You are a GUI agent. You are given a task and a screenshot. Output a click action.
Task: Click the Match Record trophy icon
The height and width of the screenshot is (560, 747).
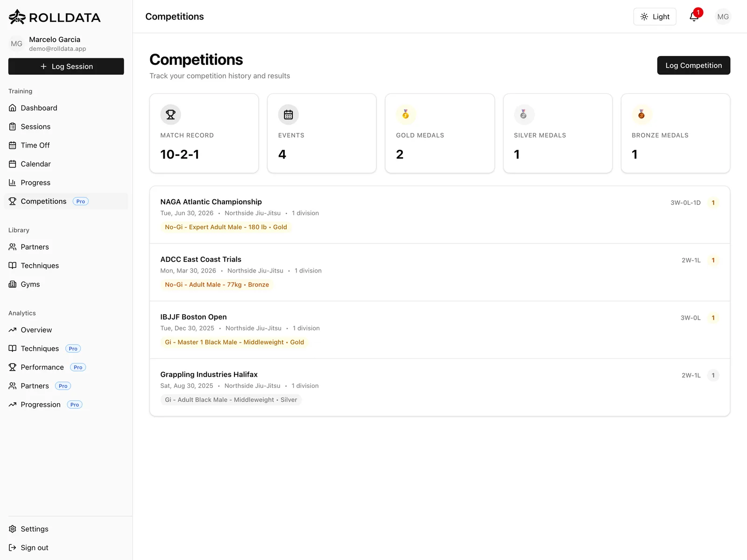(x=171, y=114)
